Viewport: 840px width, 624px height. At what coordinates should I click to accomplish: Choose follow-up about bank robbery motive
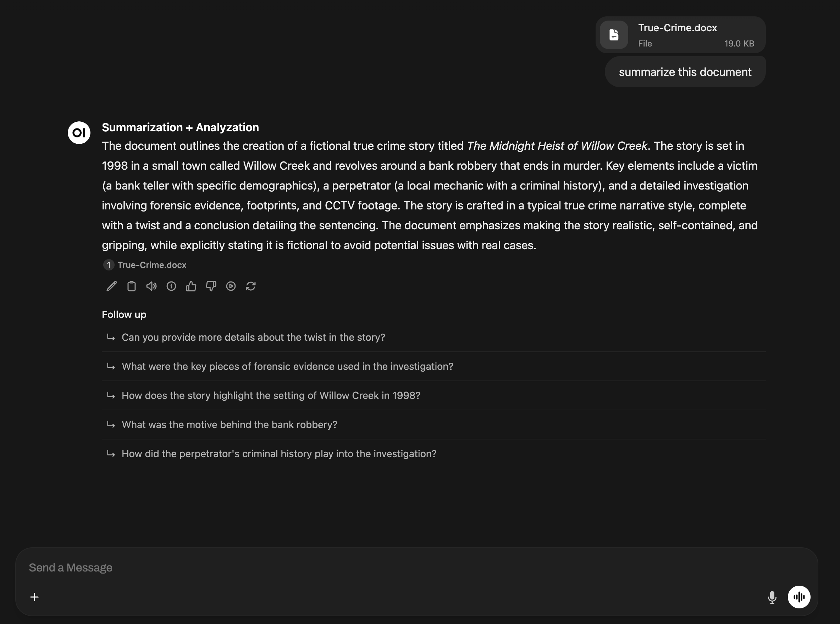[229, 425]
